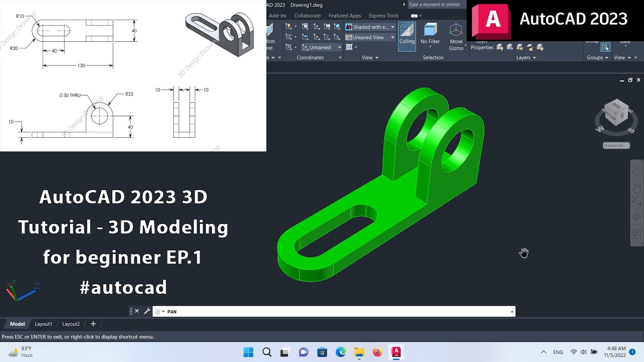Click the W compass direction on ViewCube
The image size is (644, 362).
pos(600,129)
